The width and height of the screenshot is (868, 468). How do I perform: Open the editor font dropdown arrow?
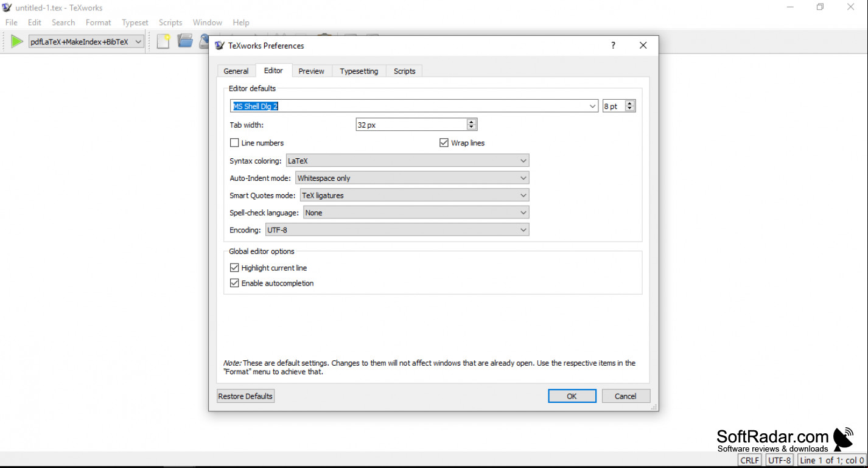[x=593, y=107]
